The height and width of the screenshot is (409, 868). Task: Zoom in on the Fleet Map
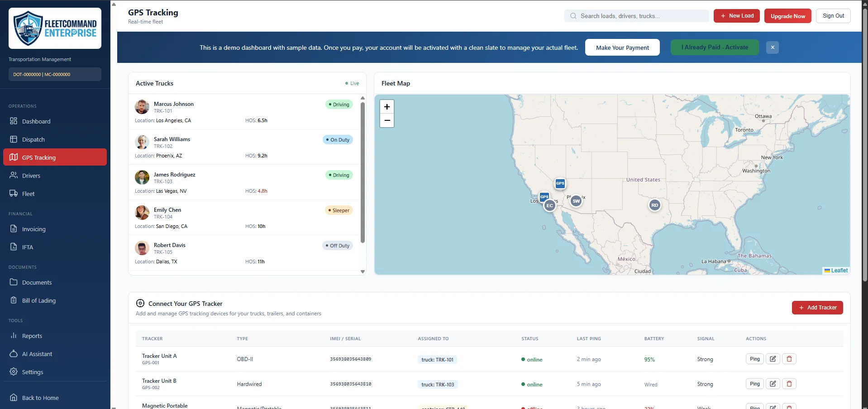coord(387,107)
